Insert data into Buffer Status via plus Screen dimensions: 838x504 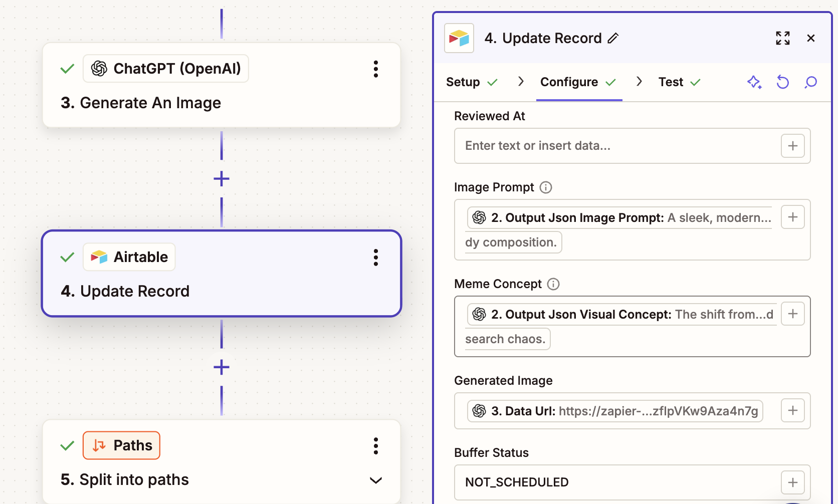tap(793, 482)
